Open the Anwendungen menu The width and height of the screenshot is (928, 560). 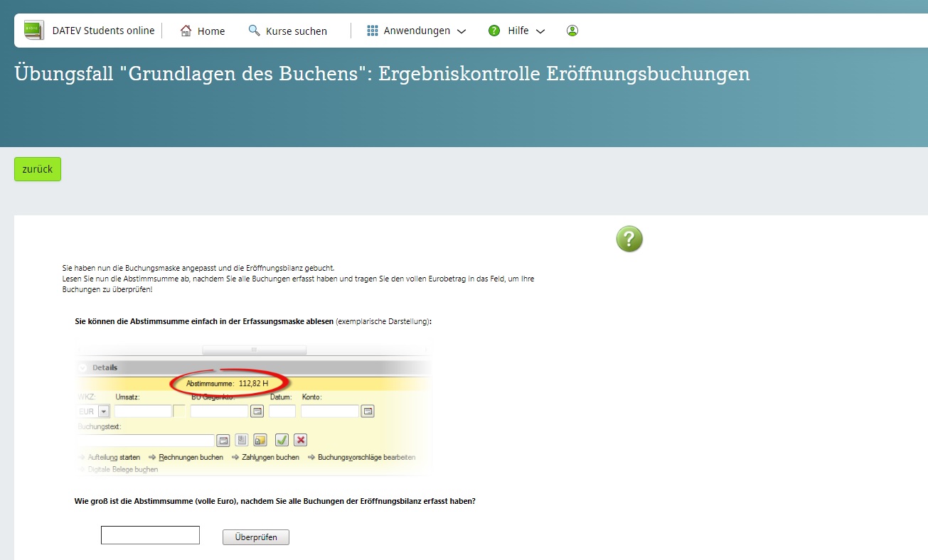[x=416, y=31]
